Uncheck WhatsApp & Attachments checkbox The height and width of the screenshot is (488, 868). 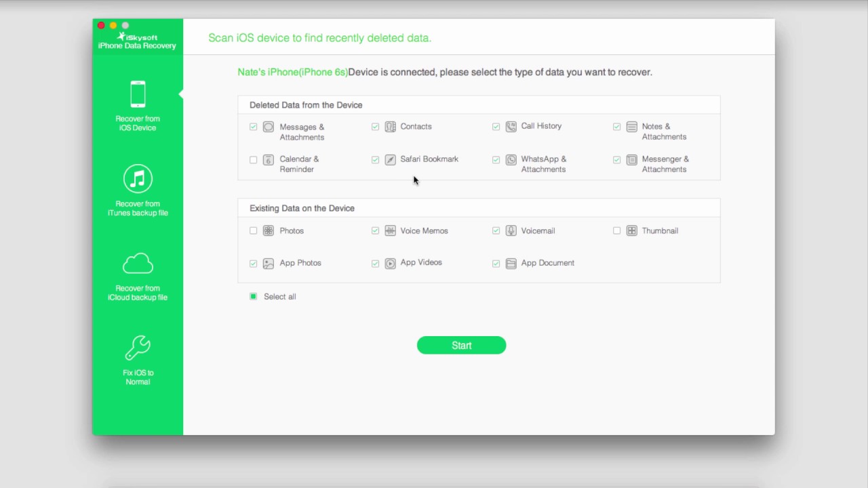coord(496,160)
